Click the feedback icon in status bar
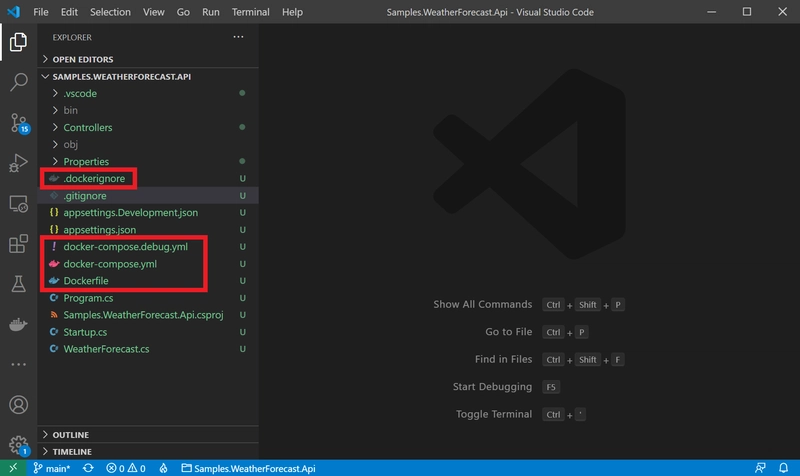This screenshot has width=800, height=476. click(x=760, y=468)
